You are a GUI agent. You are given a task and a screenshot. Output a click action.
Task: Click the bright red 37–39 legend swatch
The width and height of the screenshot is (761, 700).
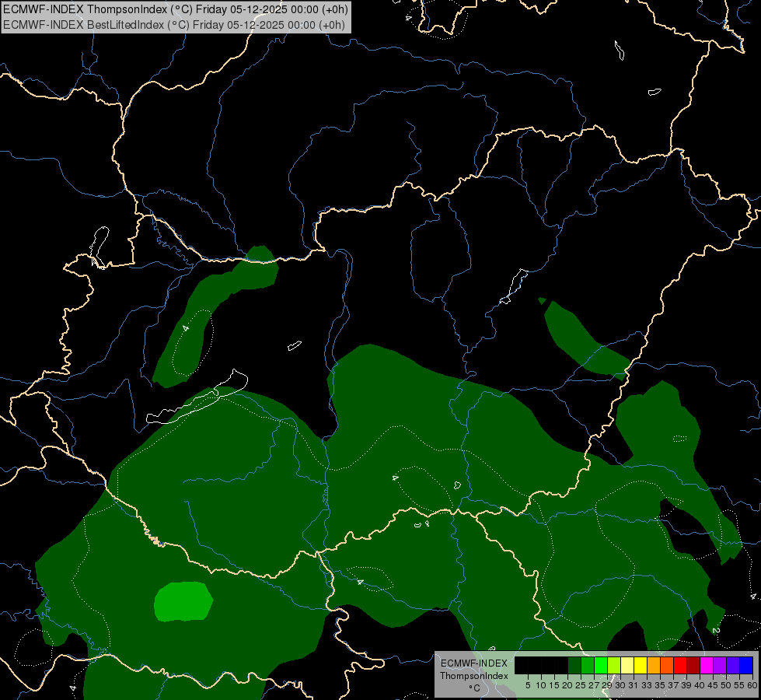click(680, 665)
